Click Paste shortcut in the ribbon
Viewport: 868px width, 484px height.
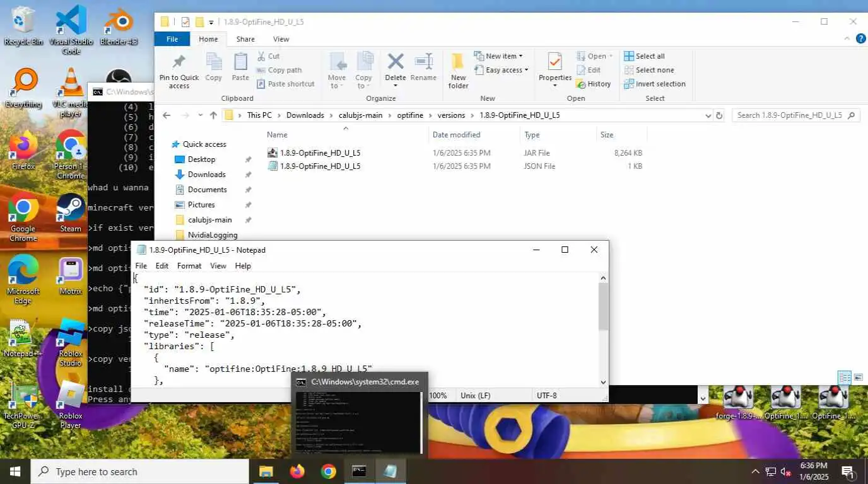(285, 84)
